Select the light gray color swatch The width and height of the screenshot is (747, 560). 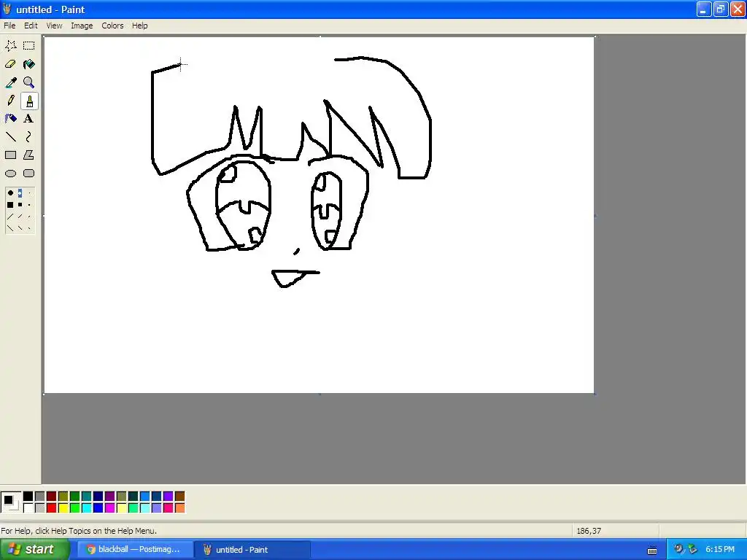(x=39, y=508)
